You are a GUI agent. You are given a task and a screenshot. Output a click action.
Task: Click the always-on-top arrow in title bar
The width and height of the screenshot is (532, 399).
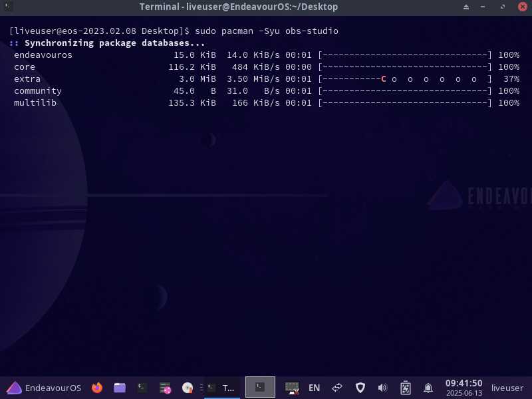(x=466, y=7)
